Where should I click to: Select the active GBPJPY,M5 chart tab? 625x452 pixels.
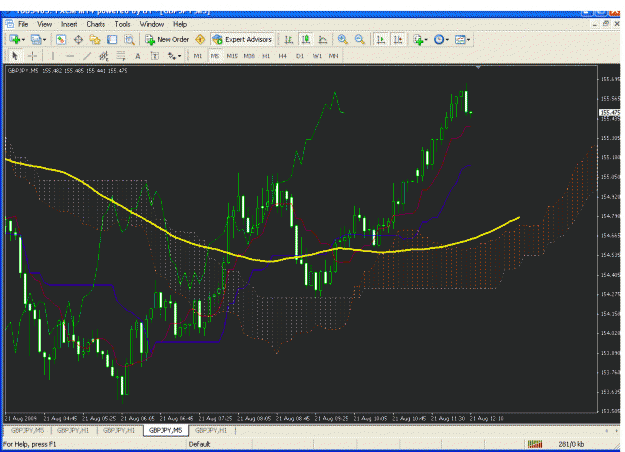click(165, 430)
